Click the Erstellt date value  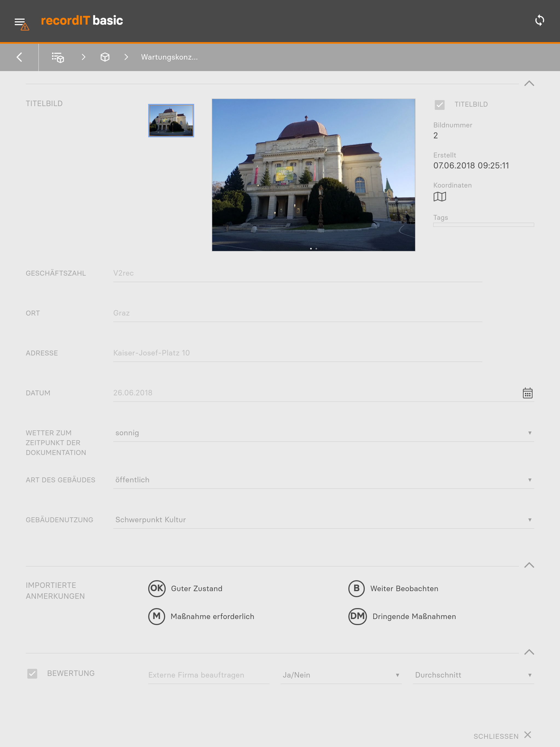coord(471,165)
